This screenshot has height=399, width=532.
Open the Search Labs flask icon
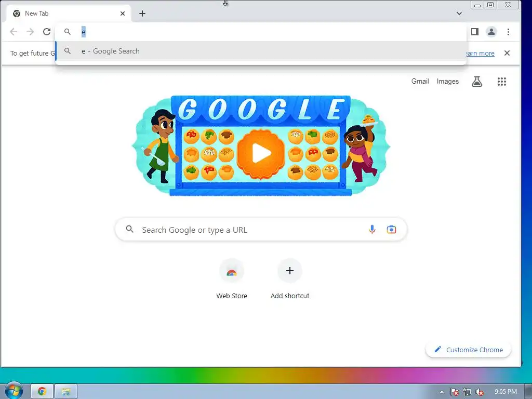[x=477, y=82]
